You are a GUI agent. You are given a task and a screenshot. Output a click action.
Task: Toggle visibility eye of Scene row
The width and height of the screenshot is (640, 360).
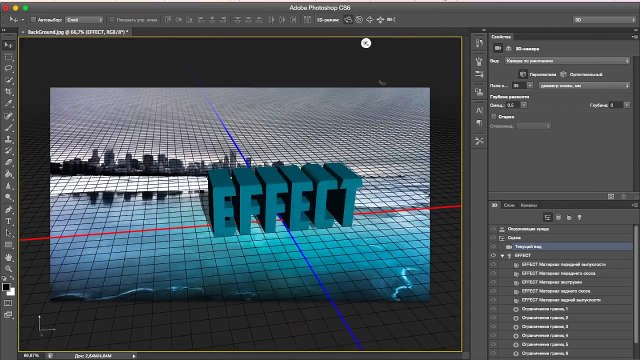(493, 238)
